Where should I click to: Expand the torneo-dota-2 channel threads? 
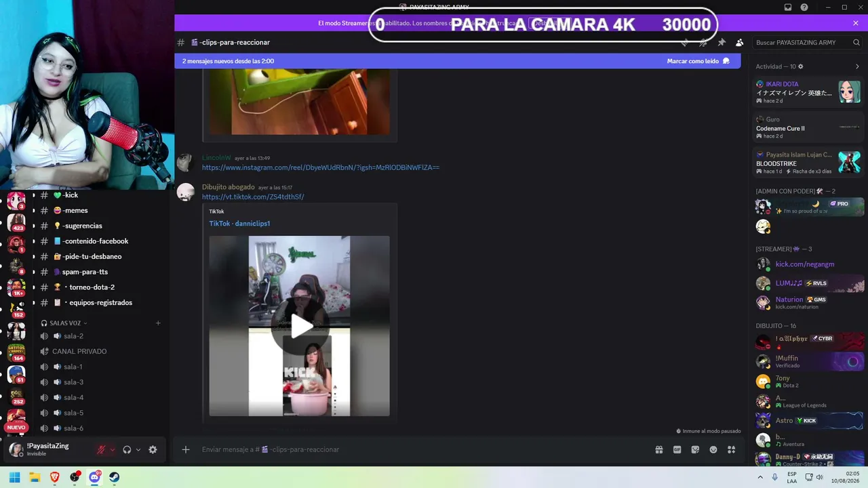point(34,287)
